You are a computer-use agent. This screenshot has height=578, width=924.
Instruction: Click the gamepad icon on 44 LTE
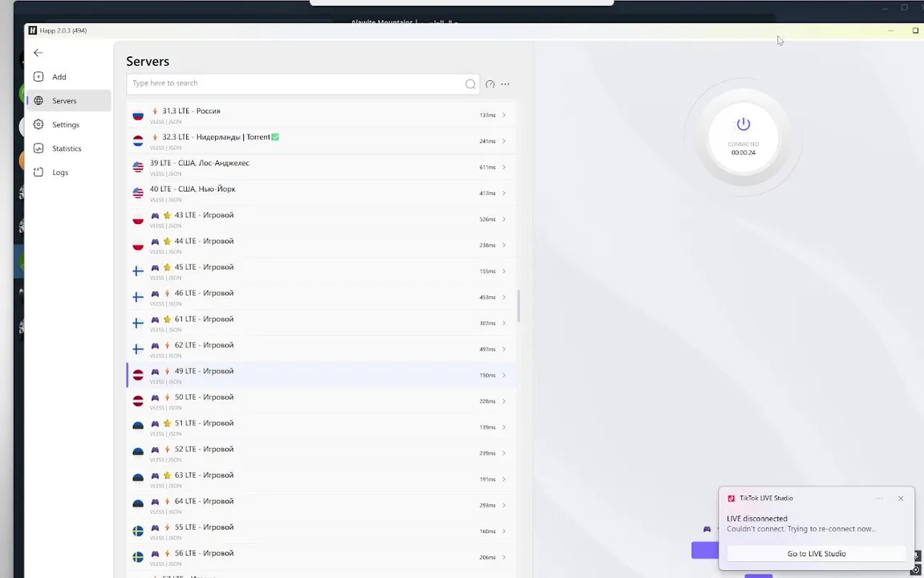[155, 242]
